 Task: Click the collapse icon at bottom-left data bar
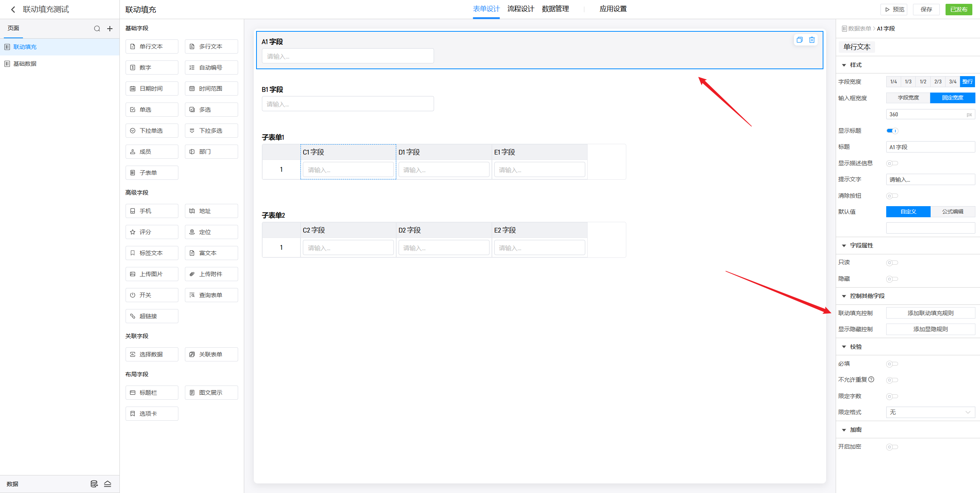108,484
